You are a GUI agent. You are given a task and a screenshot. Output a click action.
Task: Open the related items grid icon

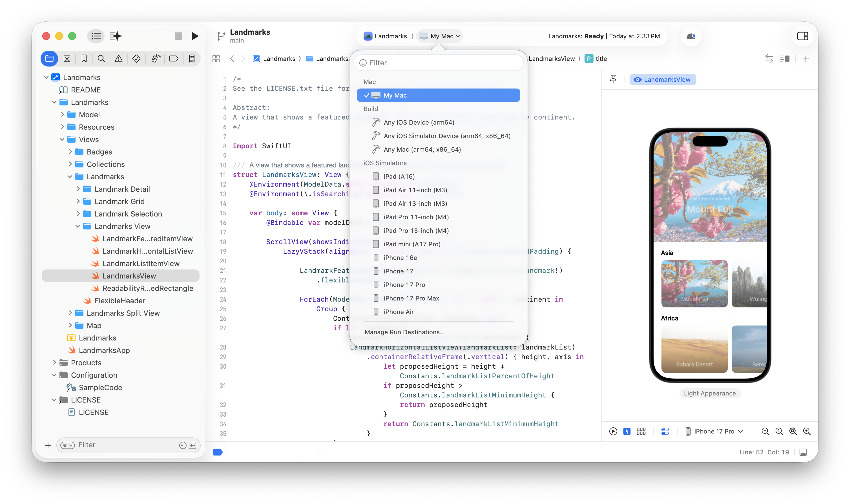[x=216, y=59]
